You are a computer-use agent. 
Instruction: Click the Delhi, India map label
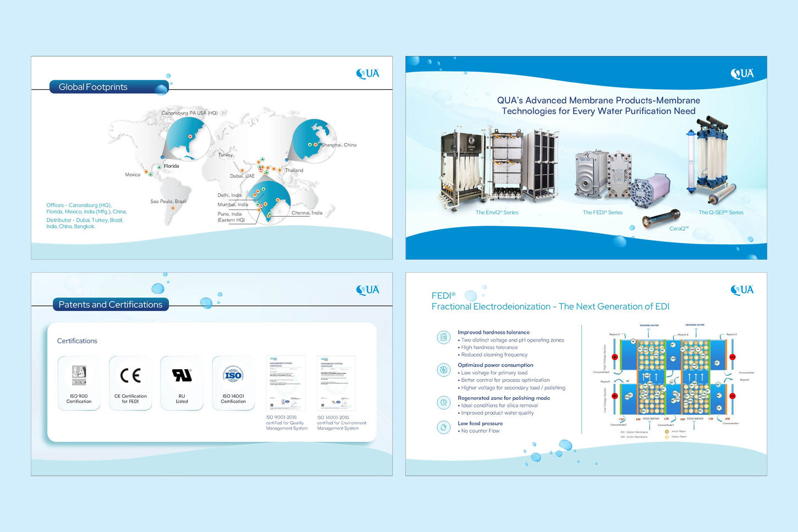pos(229,195)
